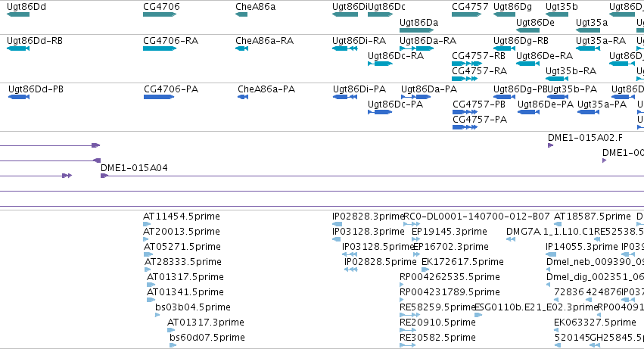Image resolution: width=644 pixels, height=349 pixels.
Task: Select the Ugt86Di gene glyph
Action: click(345, 14)
